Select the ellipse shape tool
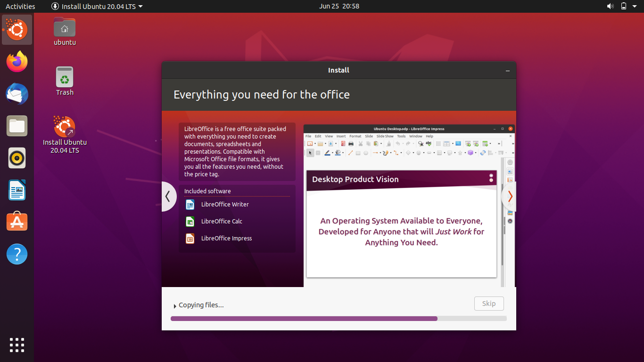Image resolution: width=644 pixels, height=362 pixels. pos(365,153)
